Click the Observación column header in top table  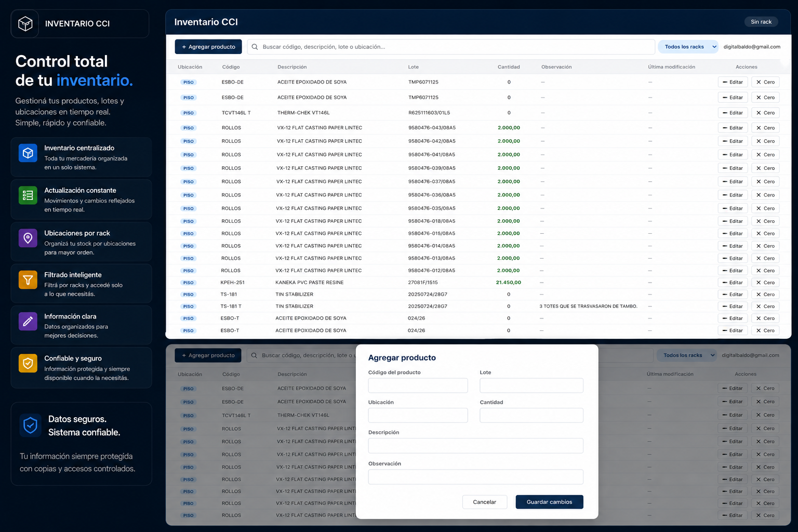click(556, 67)
